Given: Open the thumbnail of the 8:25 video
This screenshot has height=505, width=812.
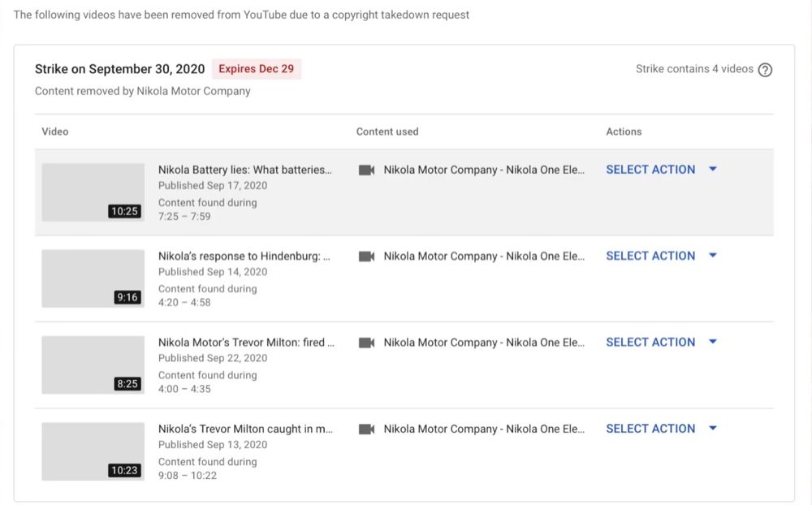Looking at the screenshot, I should [93, 365].
